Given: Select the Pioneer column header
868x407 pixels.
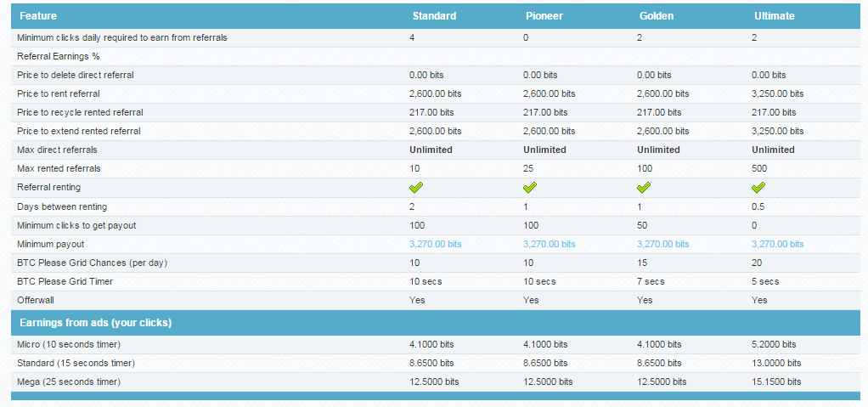Looking at the screenshot, I should [544, 16].
